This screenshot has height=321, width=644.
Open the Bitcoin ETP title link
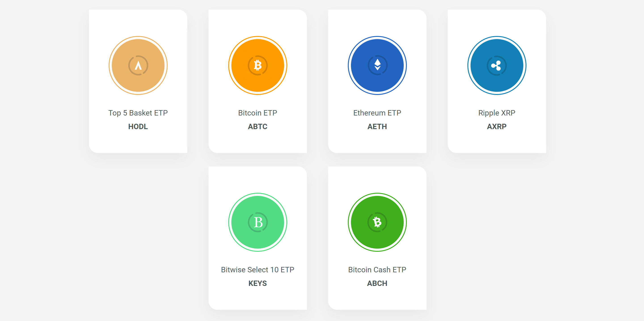tap(258, 113)
